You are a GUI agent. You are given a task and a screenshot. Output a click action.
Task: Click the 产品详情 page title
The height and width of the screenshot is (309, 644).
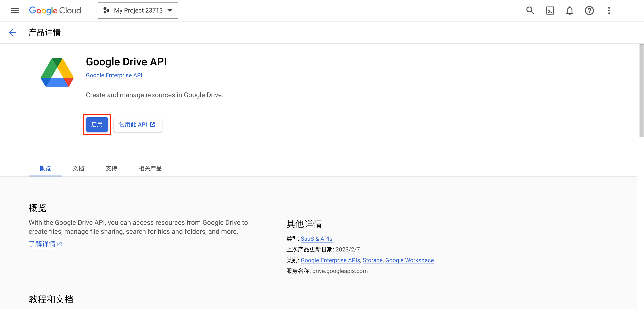45,32
